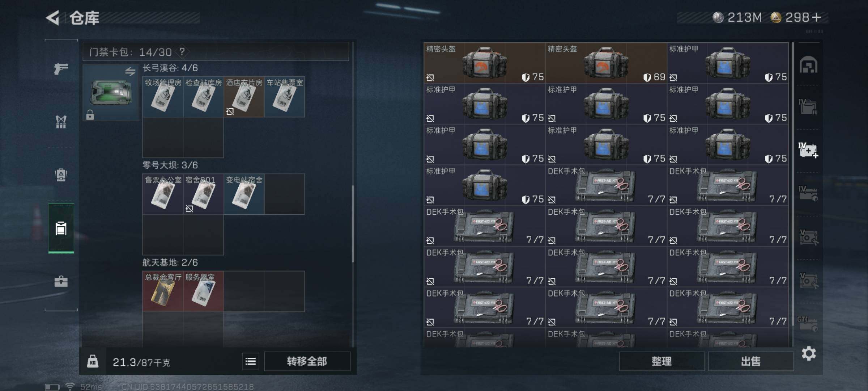Toggle the swap arrows on keycard case
Image resolution: width=868 pixels, height=391 pixels.
pos(130,71)
